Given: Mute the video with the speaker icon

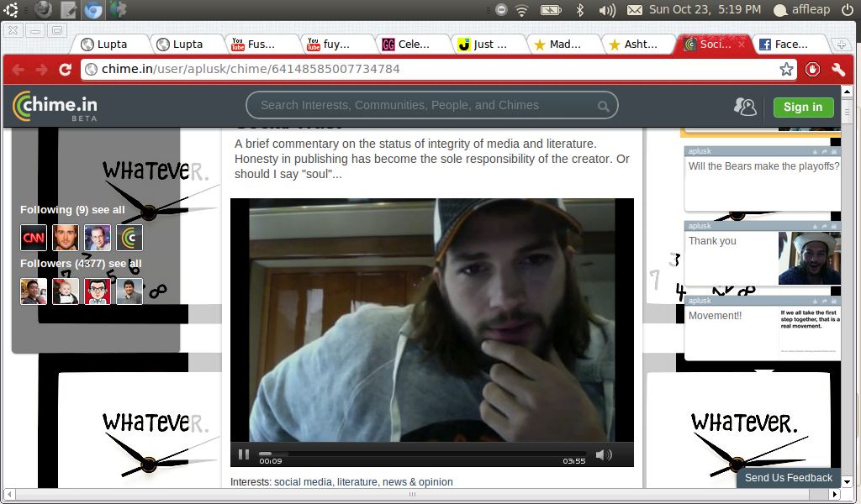Looking at the screenshot, I should click(604, 454).
